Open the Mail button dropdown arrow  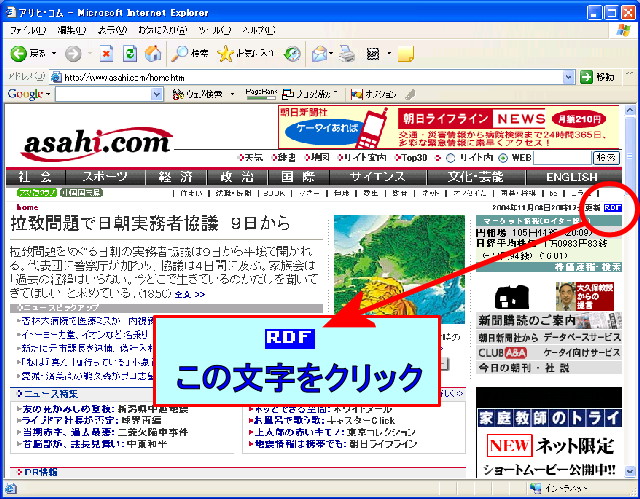coord(331,53)
